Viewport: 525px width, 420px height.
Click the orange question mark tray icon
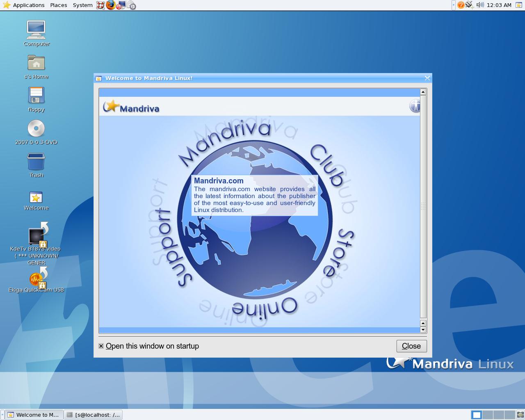[x=461, y=5]
